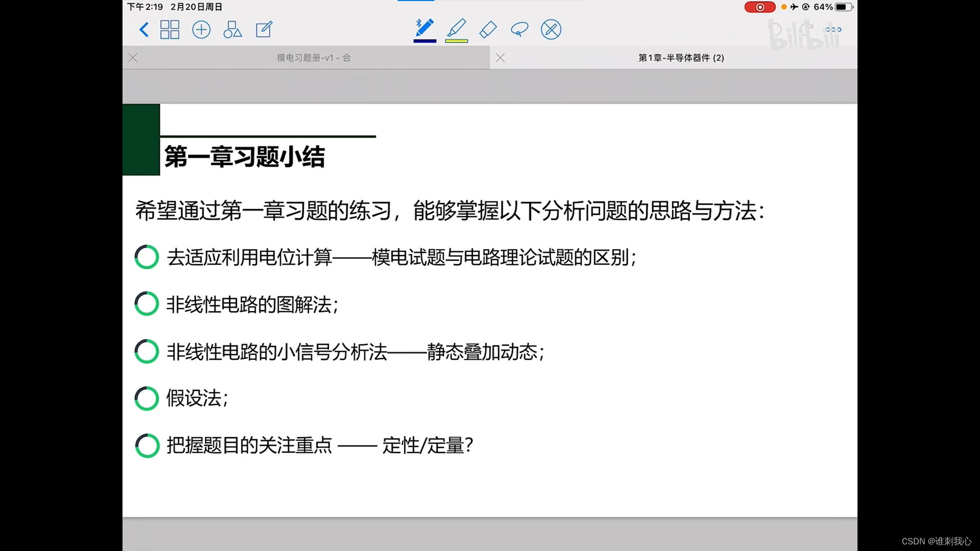Click the green circle bullet beside 假设法

click(147, 398)
